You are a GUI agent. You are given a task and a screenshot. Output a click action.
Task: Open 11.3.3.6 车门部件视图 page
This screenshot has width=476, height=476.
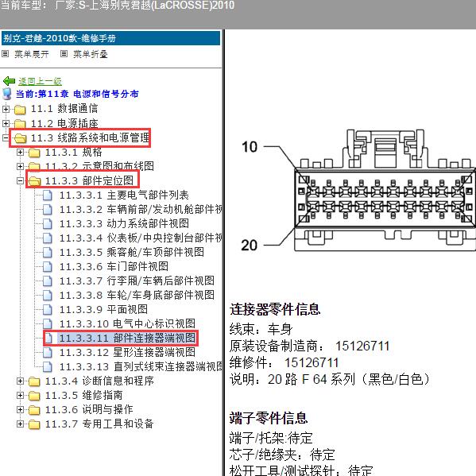click(x=114, y=266)
